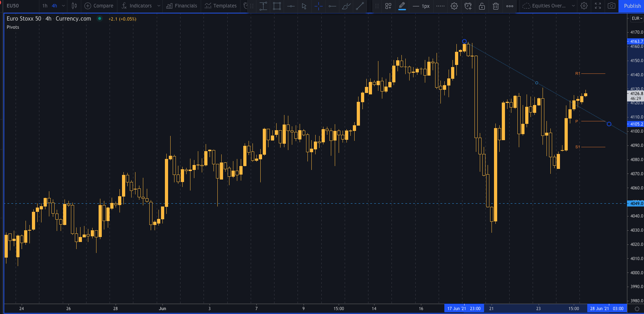644x314 pixels.
Task: Delete the selected drawing with trash icon
Action: coord(496,6)
